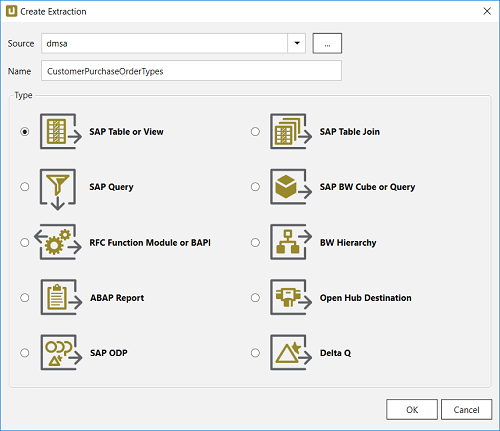500x431 pixels.
Task: Open the Source dropdown arrow
Action: pos(297,43)
